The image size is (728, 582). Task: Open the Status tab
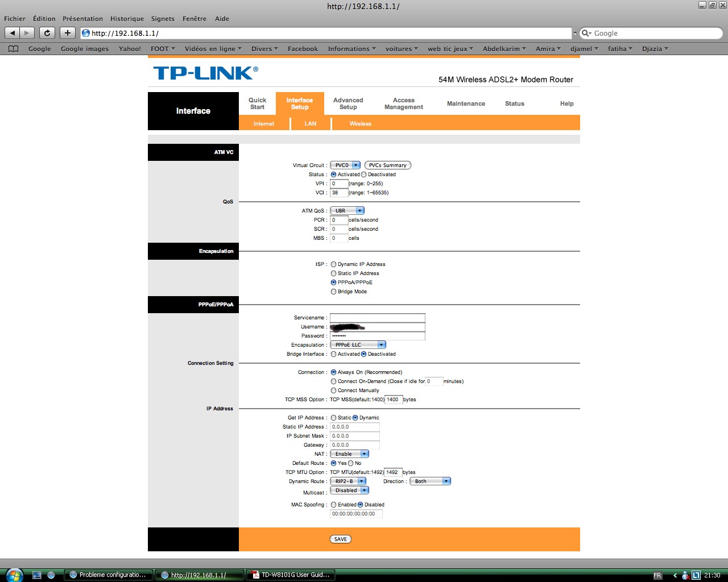[515, 103]
